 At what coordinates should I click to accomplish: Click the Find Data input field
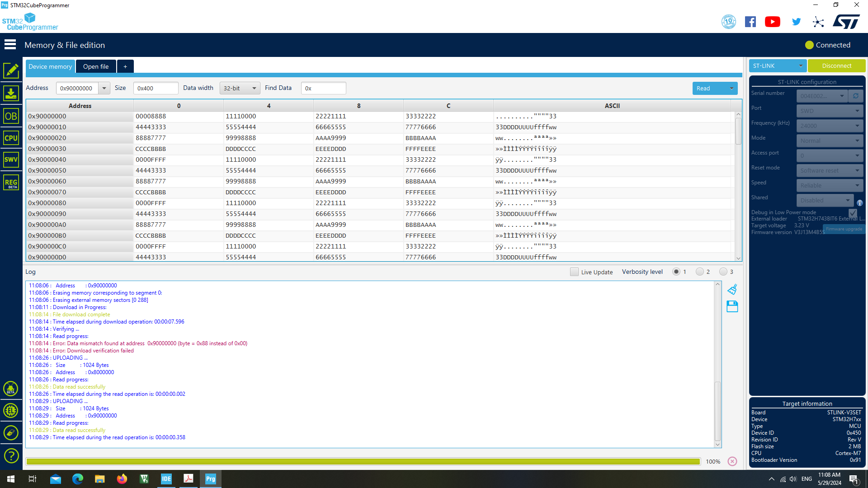click(324, 88)
